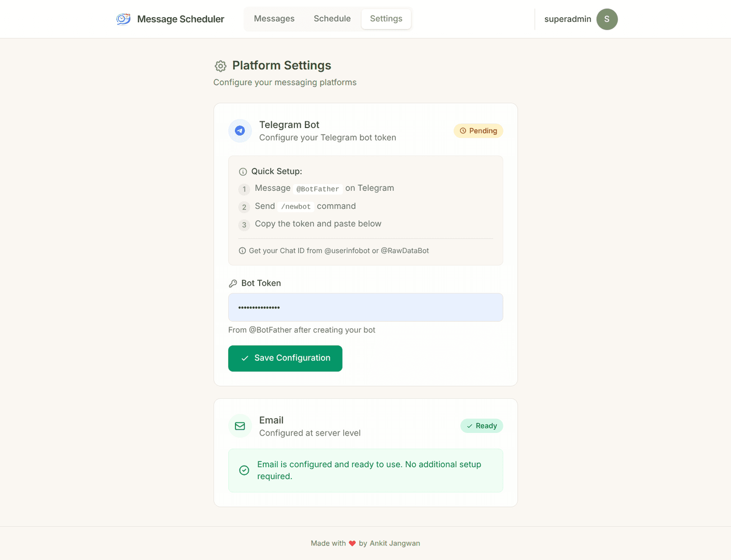Click the /newbot command snippet
Viewport: 731px width, 560px height.
(x=296, y=206)
